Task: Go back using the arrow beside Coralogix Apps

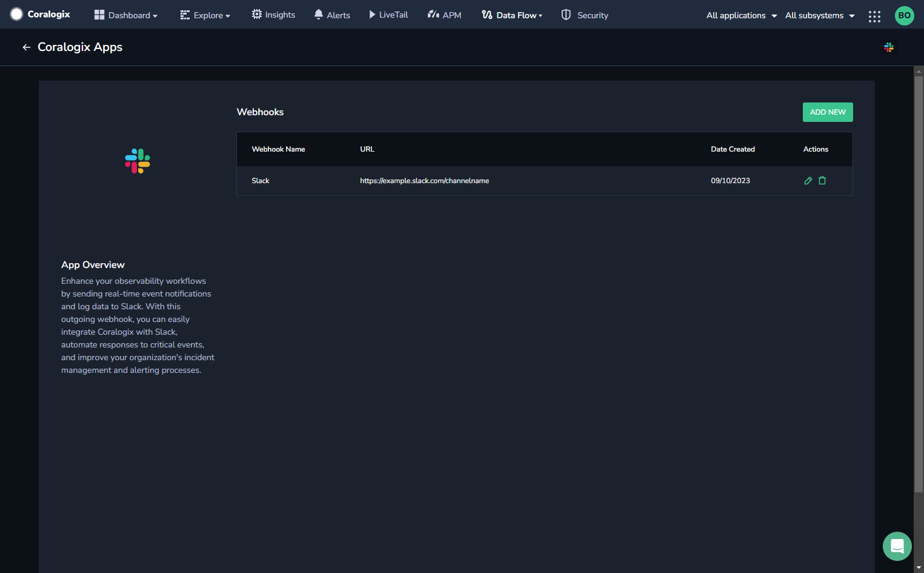Action: [26, 47]
